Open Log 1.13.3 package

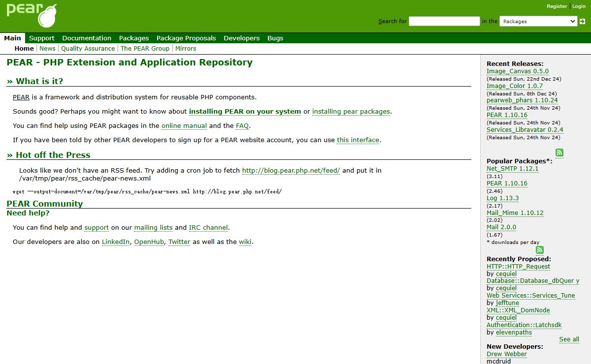click(502, 198)
